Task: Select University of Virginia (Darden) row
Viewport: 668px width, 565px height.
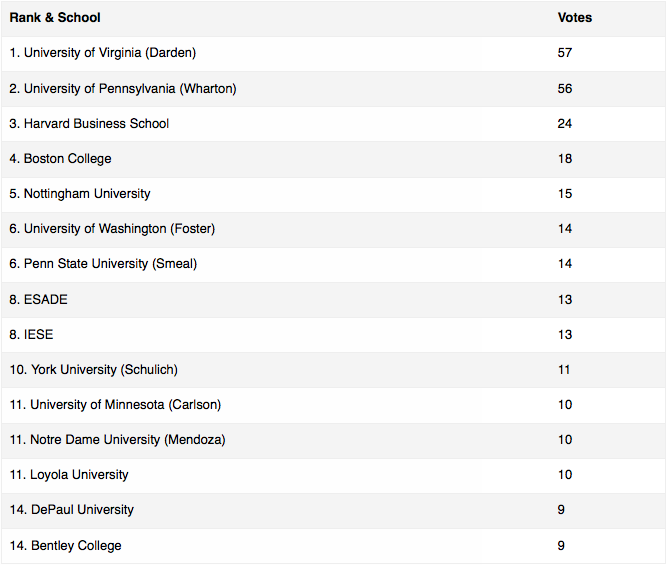Action: [x=334, y=53]
